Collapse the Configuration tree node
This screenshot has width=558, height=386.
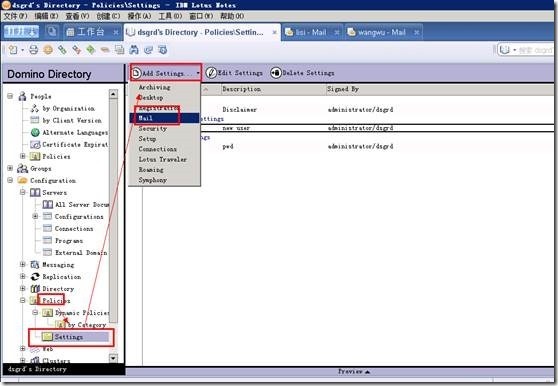(x=10, y=180)
